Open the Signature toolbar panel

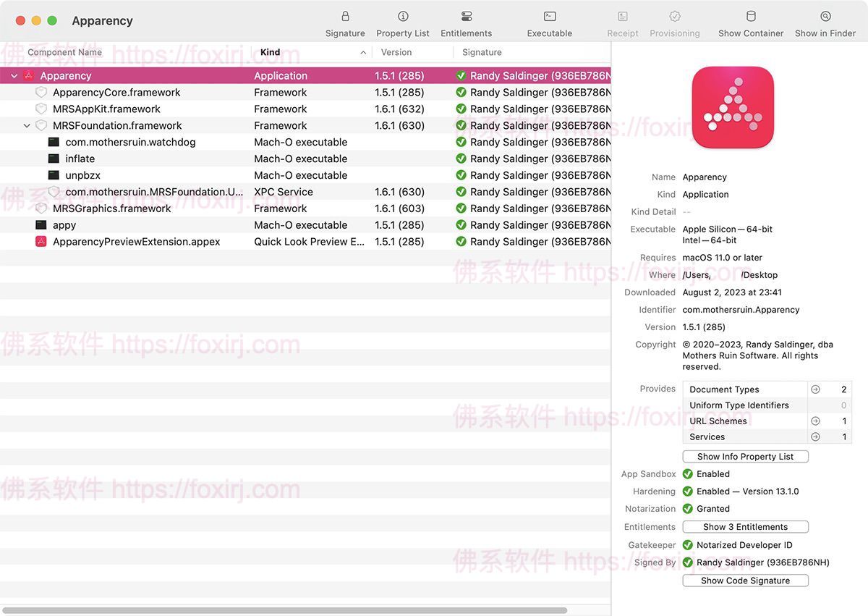coord(345,21)
